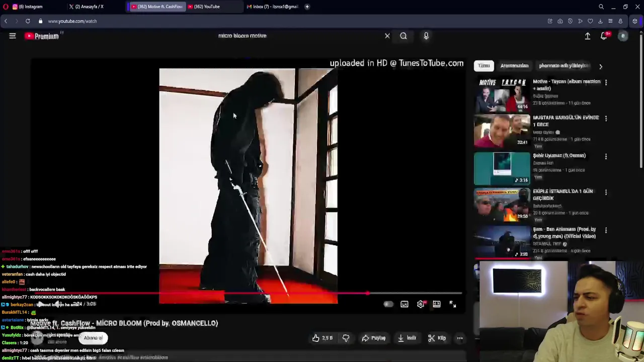Select the 'Aramanızdan' filter chip
This screenshot has height=362, width=644.
(514, 66)
